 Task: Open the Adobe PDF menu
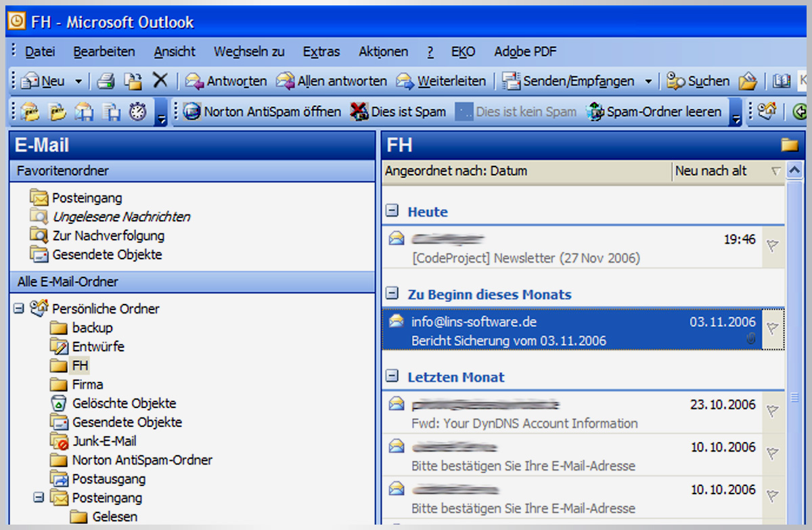[x=526, y=51]
